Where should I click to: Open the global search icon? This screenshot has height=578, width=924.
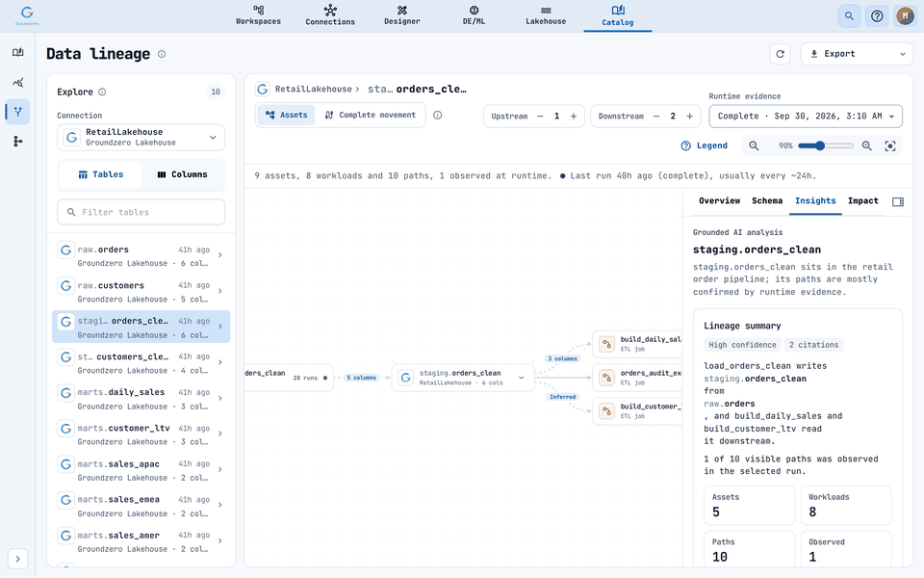pos(849,16)
